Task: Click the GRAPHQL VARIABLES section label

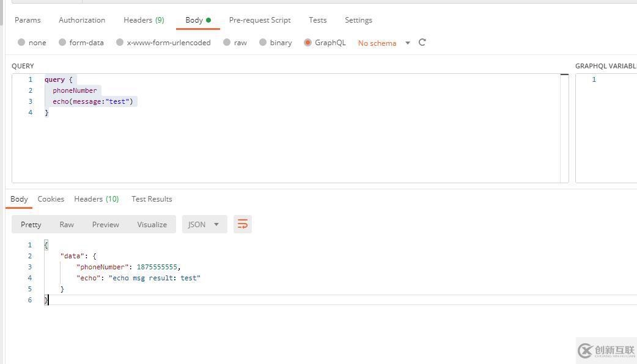Action: point(606,66)
